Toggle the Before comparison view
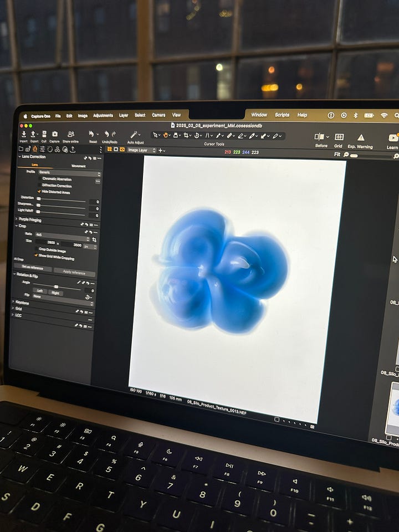Viewport: 399px width, 532px height. pyautogui.click(x=319, y=137)
